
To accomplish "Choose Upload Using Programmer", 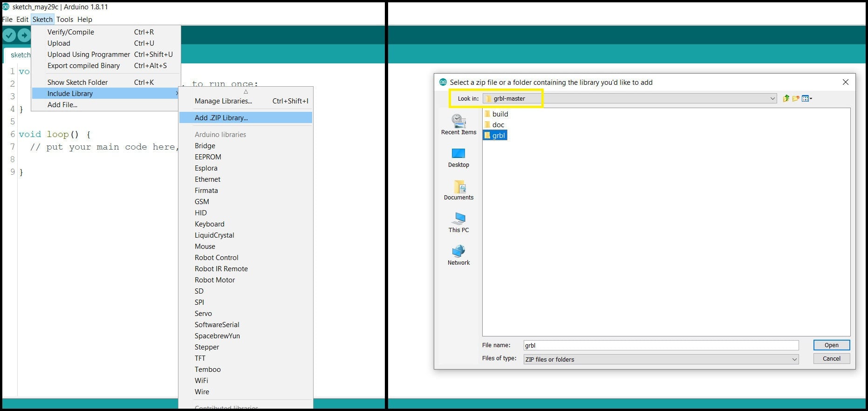I will [106, 54].
